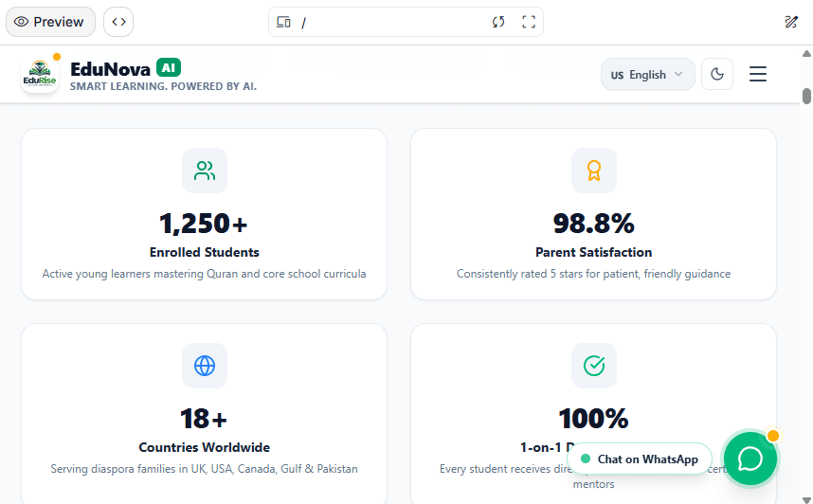This screenshot has height=504, width=813.
Task: Open fullscreen preview mode
Action: [529, 22]
